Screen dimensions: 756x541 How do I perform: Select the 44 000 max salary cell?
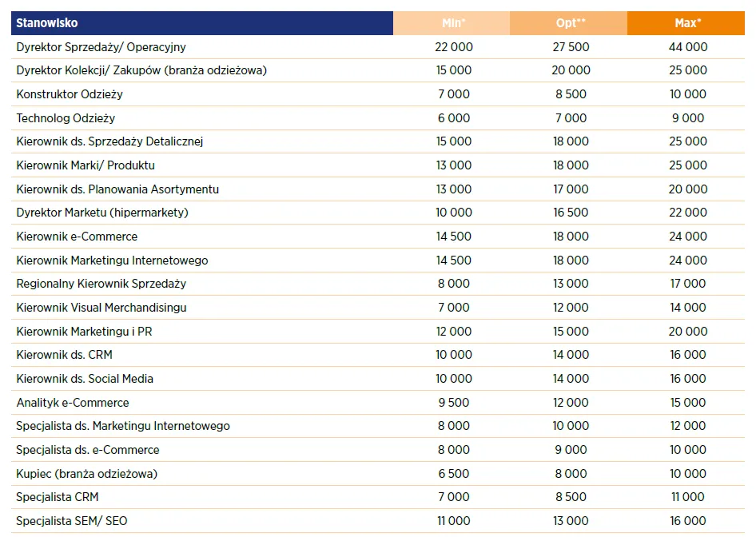(687, 47)
